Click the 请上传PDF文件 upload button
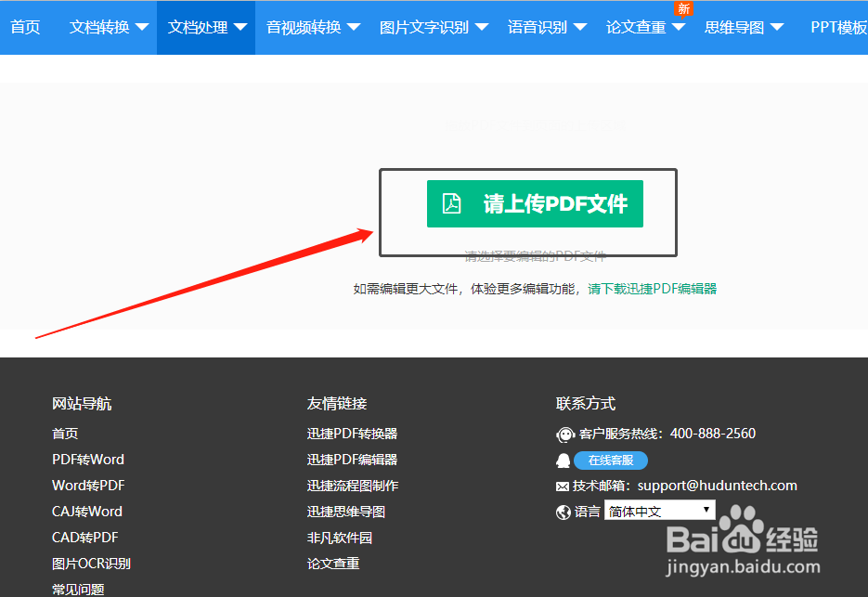The height and width of the screenshot is (597, 868). (x=535, y=203)
